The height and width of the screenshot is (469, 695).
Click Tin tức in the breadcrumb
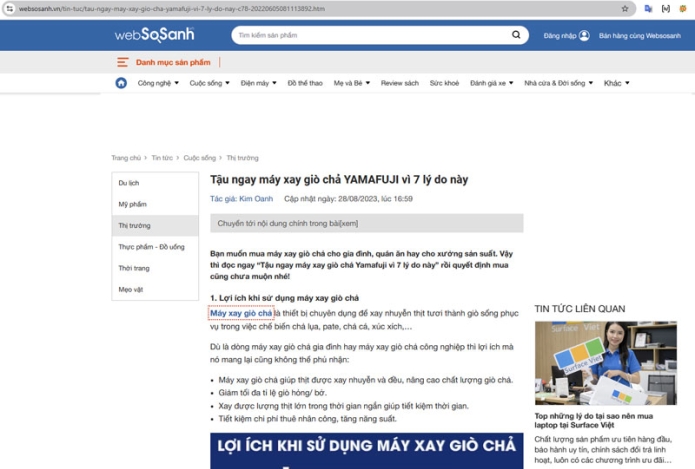click(x=162, y=158)
